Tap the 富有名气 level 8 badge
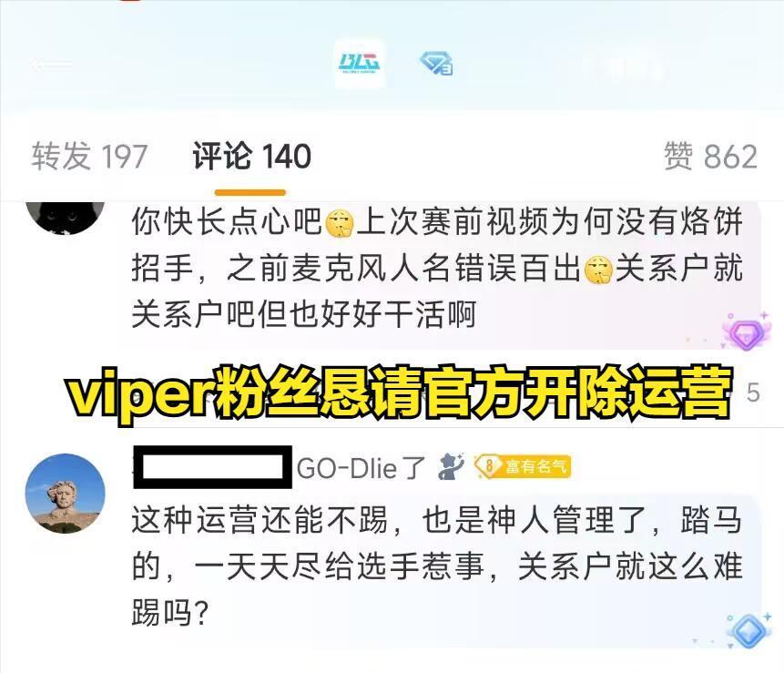This screenshot has height=673, width=784. 523,466
